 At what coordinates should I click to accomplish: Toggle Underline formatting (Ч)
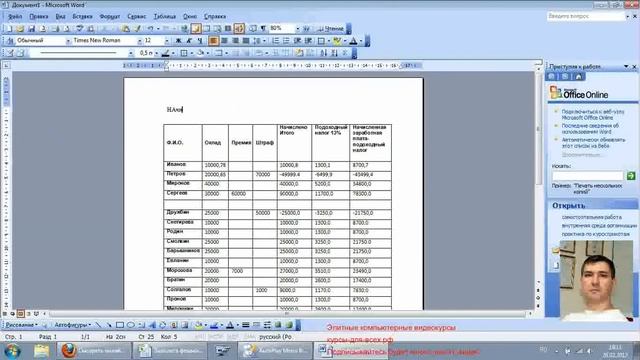coord(200,41)
